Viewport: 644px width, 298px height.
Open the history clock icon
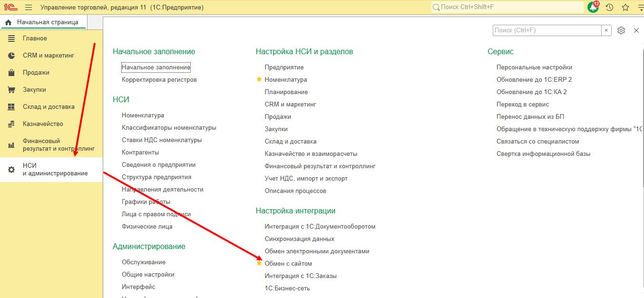609,8
